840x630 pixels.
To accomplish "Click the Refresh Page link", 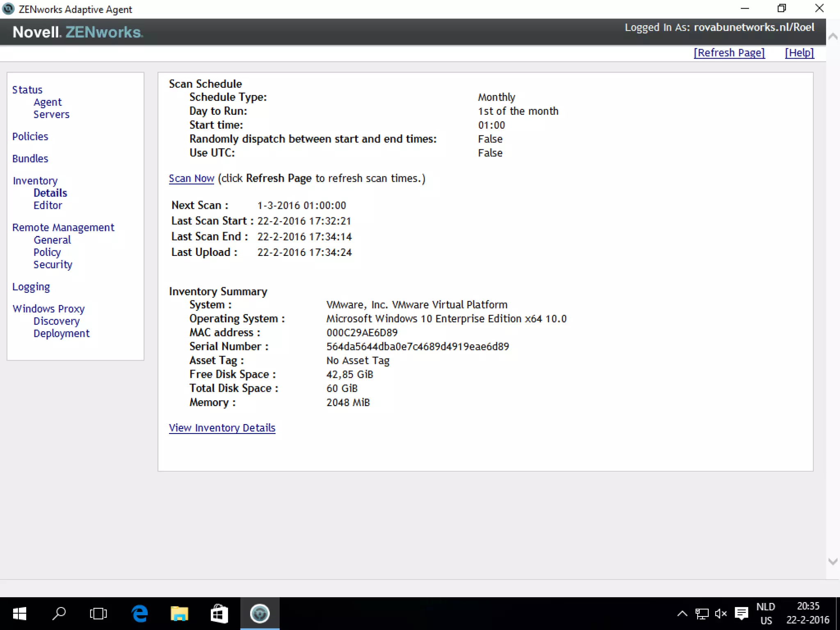I will point(729,53).
